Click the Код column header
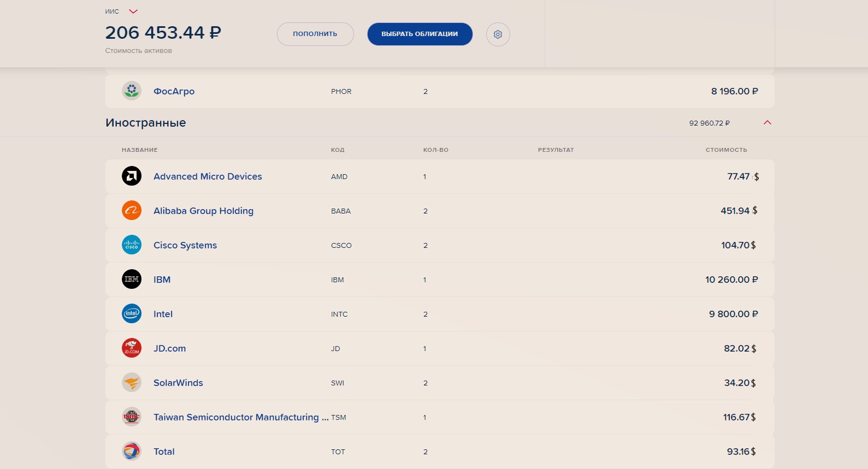Image resolution: width=868 pixels, height=469 pixels. (x=338, y=150)
